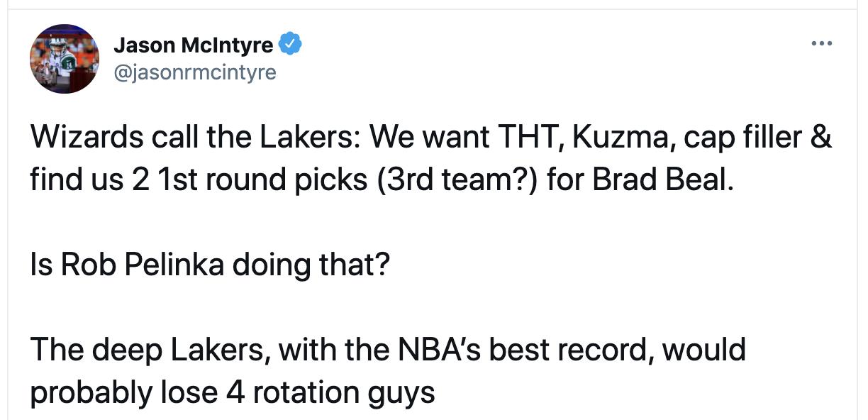
Task: Open the @jasonrmcintyre handle link
Action: 194,72
